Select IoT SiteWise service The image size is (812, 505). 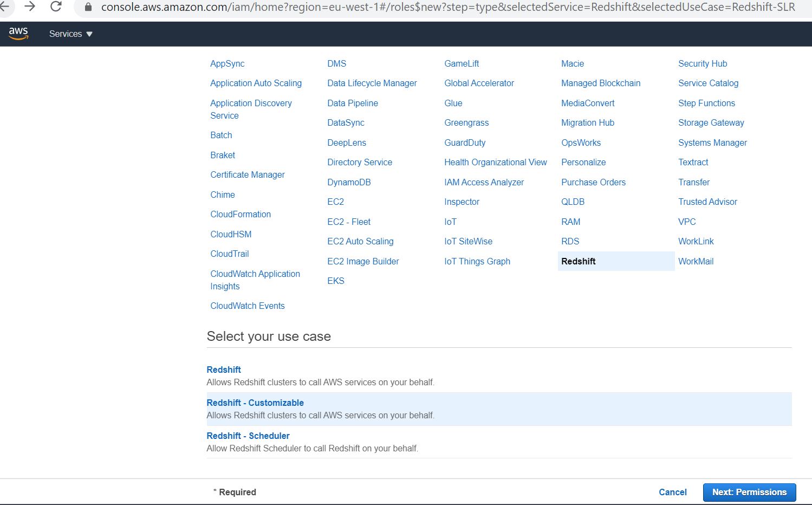click(468, 241)
